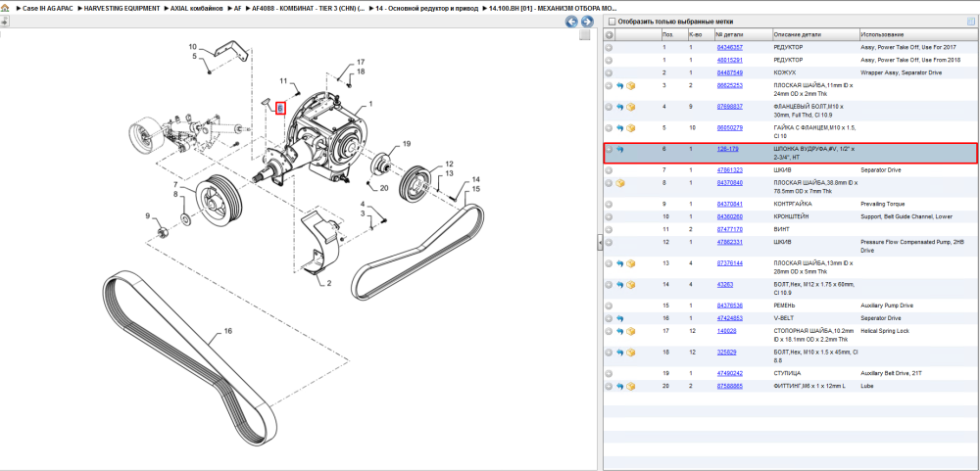Select callout 10 on the diagram

(x=192, y=47)
